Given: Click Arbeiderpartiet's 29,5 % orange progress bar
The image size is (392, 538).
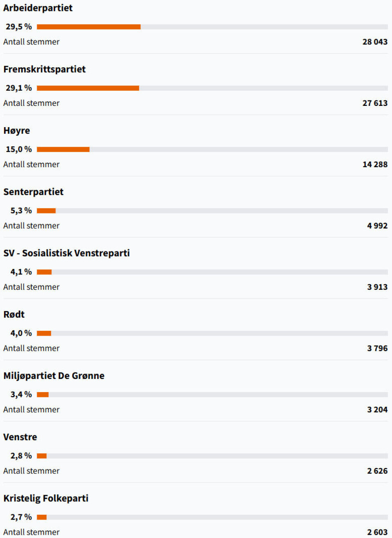Looking at the screenshot, I should (89, 27).
